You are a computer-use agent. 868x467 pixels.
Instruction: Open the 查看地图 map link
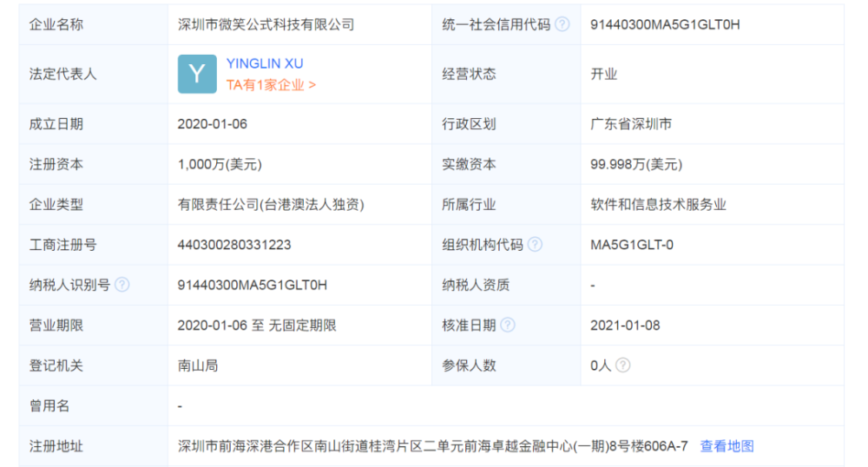click(727, 446)
